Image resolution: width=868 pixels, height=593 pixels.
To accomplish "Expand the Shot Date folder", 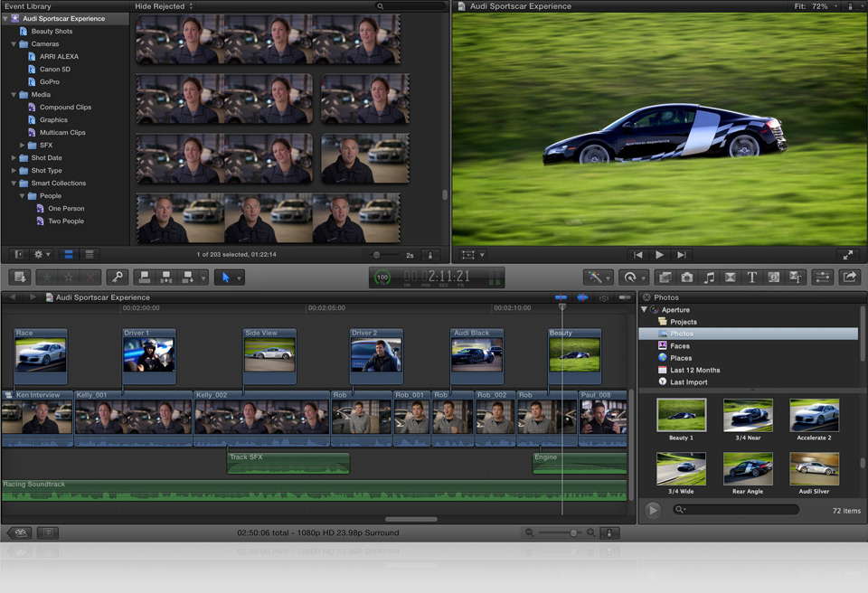I will tap(14, 158).
